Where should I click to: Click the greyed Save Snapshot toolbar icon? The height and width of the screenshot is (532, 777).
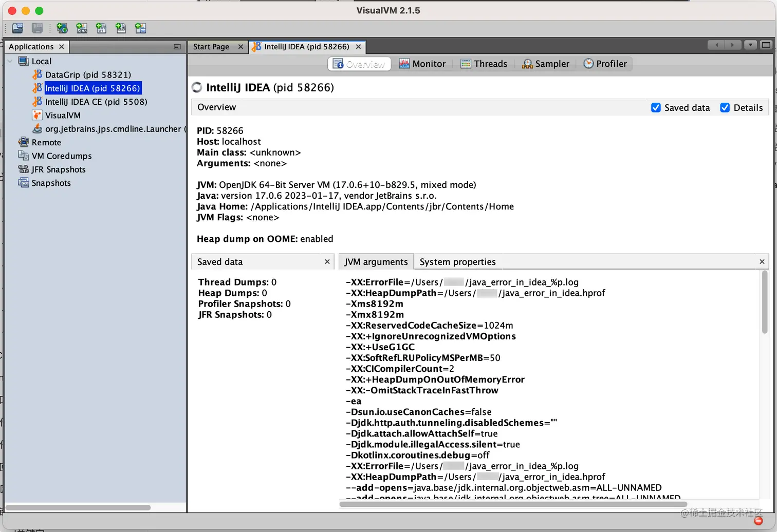click(37, 28)
